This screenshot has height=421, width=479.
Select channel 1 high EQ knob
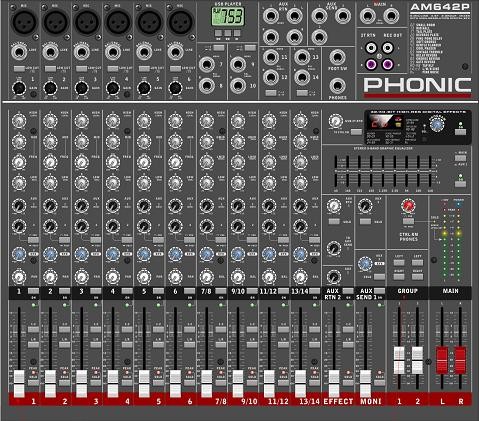pos(19,121)
